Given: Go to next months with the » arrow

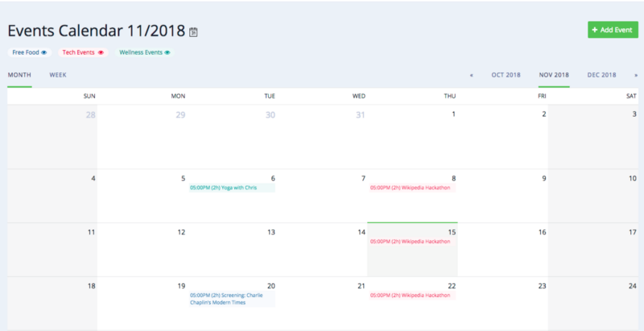Looking at the screenshot, I should click(636, 75).
